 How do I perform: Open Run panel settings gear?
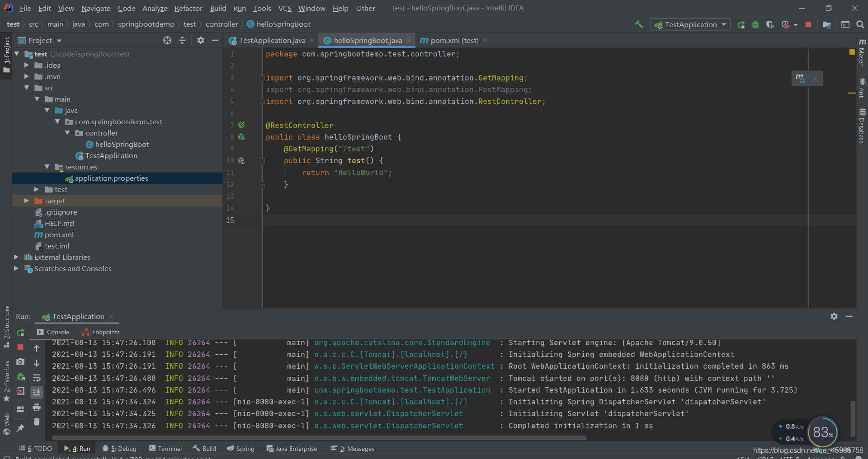coord(834,316)
